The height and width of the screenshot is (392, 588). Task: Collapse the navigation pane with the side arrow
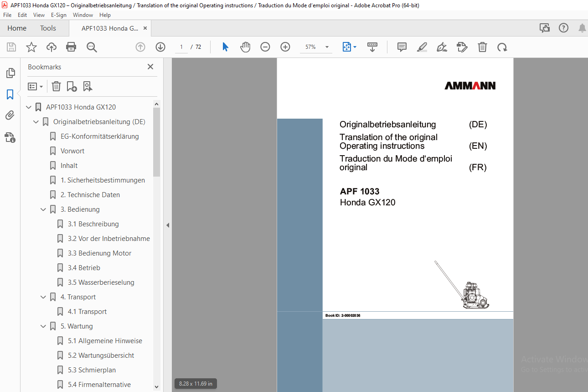pos(168,225)
